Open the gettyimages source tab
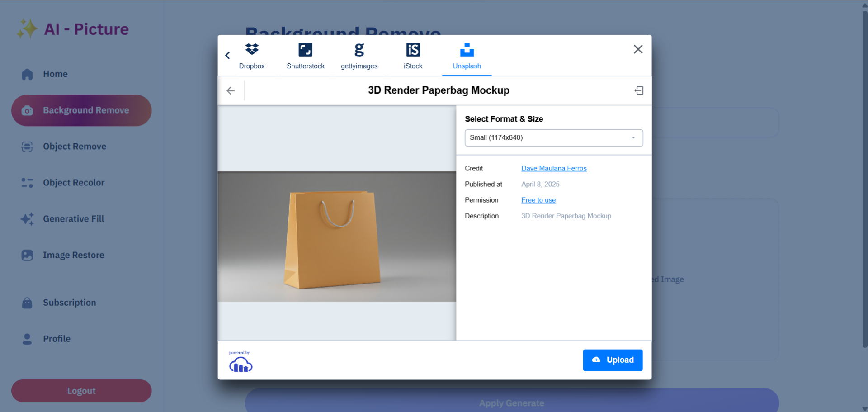Screen dimensions: 868x412 (x=359, y=56)
